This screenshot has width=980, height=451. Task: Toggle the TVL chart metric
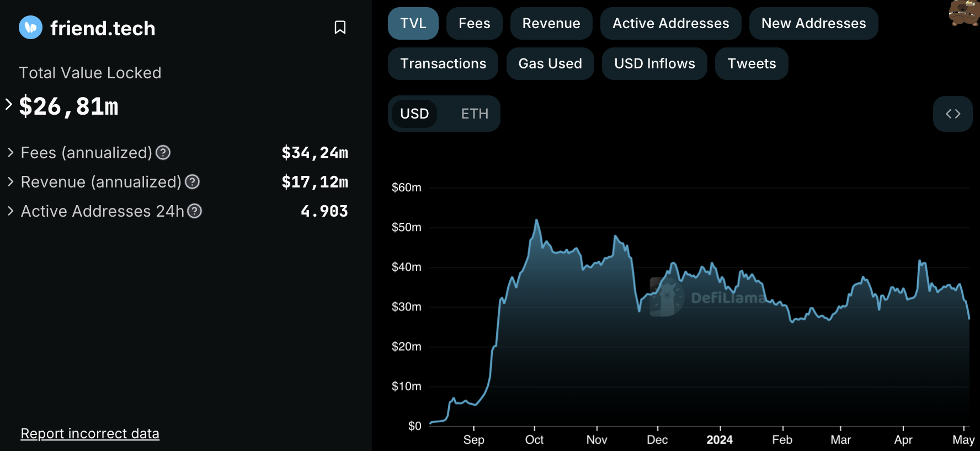pyautogui.click(x=413, y=23)
